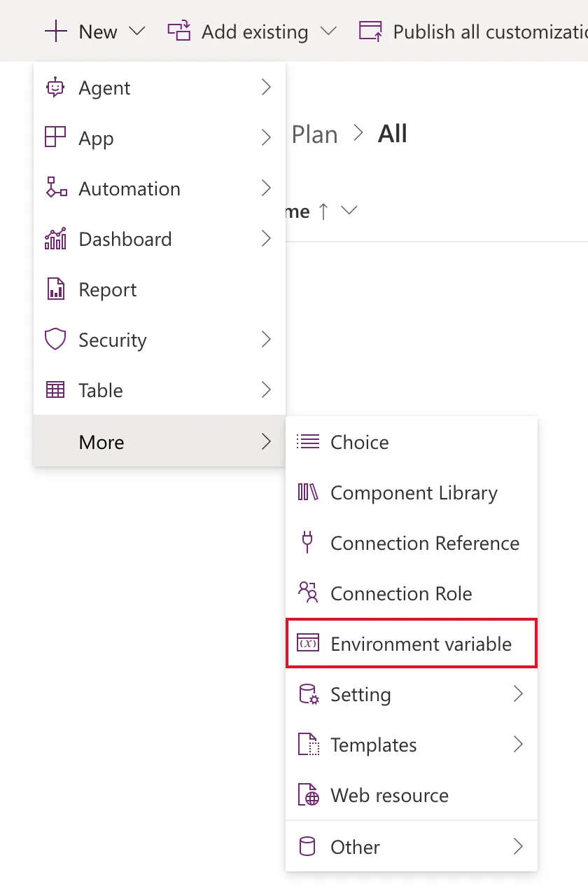Select the Environment variable label

(421, 644)
